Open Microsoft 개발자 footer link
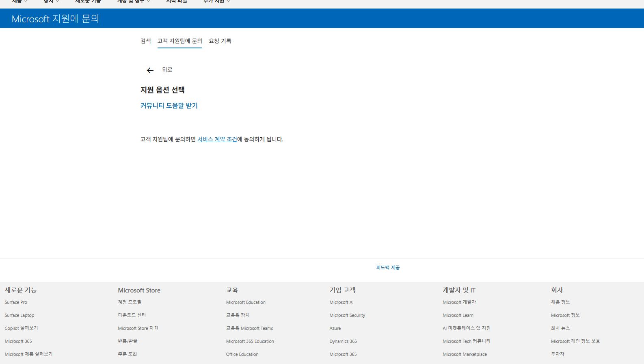Viewport: 644px width, 364px height. (459, 302)
